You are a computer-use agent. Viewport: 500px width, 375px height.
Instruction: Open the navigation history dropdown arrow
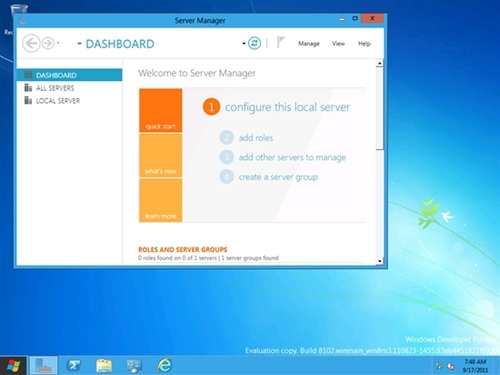click(x=58, y=43)
